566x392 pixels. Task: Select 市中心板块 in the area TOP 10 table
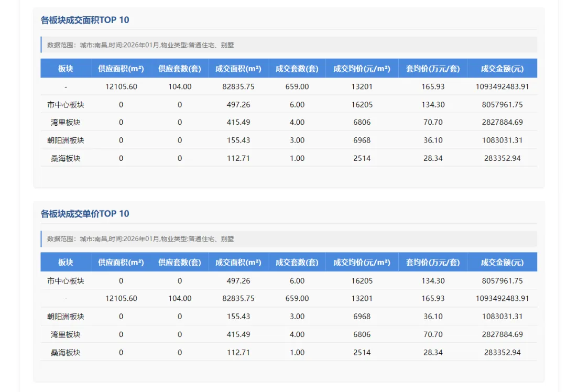pos(66,105)
